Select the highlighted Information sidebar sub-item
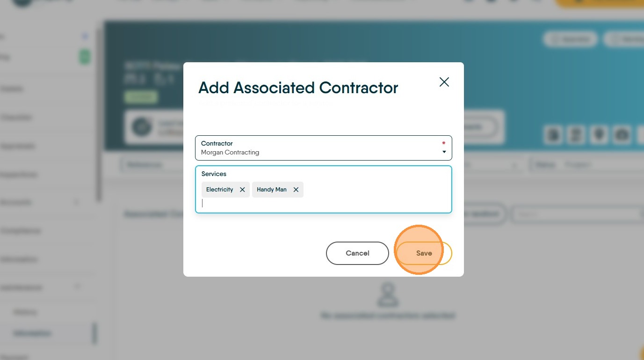The height and width of the screenshot is (360, 644). pyautogui.click(x=32, y=333)
